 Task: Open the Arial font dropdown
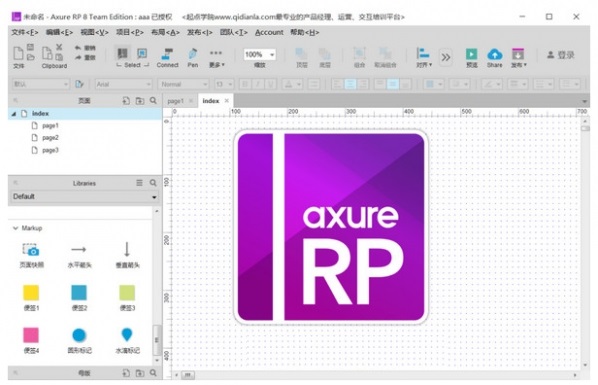tap(124, 84)
